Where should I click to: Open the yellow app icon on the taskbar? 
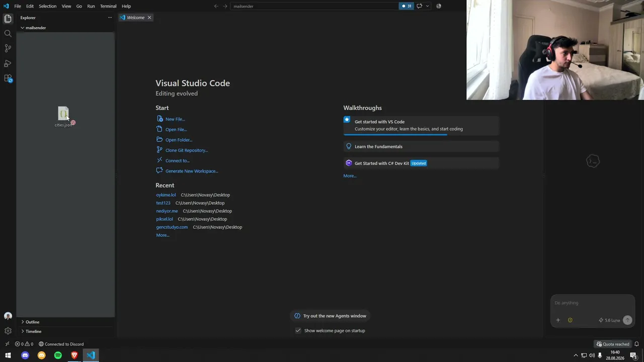[x=41, y=355]
